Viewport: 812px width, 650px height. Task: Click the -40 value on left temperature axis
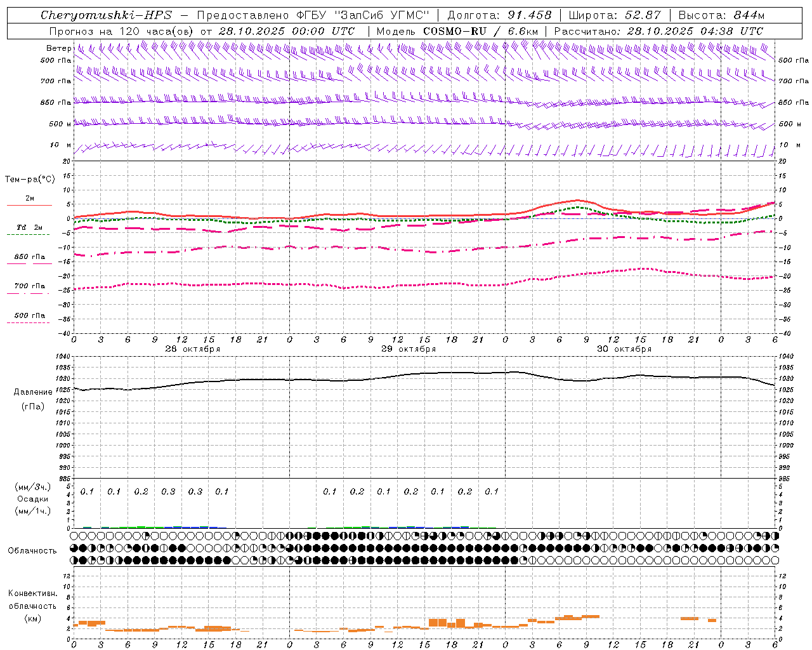(x=65, y=333)
